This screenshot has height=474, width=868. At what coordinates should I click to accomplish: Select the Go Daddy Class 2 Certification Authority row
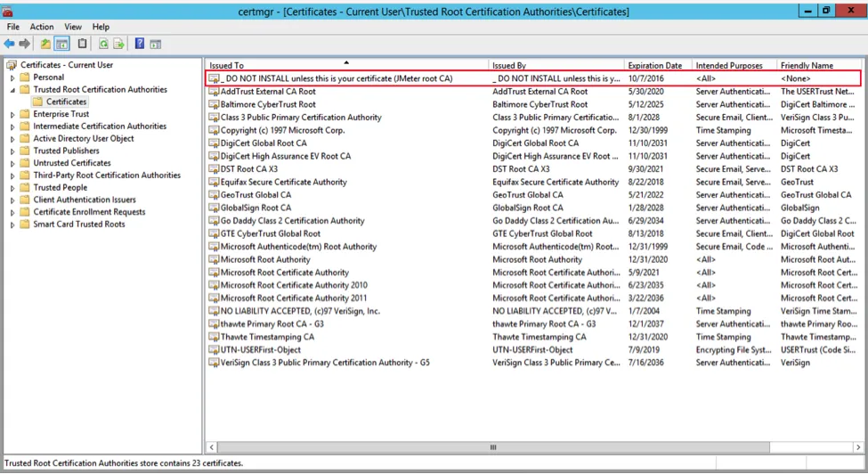pyautogui.click(x=534, y=220)
